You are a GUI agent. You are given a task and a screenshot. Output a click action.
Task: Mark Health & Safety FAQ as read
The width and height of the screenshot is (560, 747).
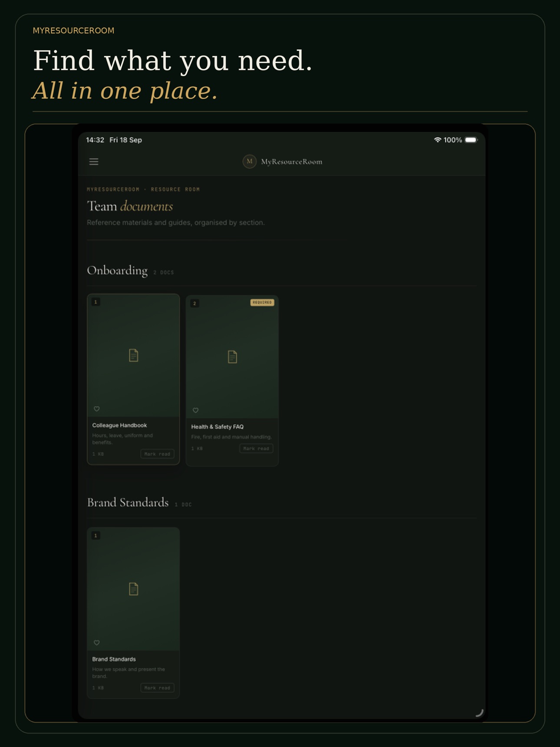click(256, 448)
